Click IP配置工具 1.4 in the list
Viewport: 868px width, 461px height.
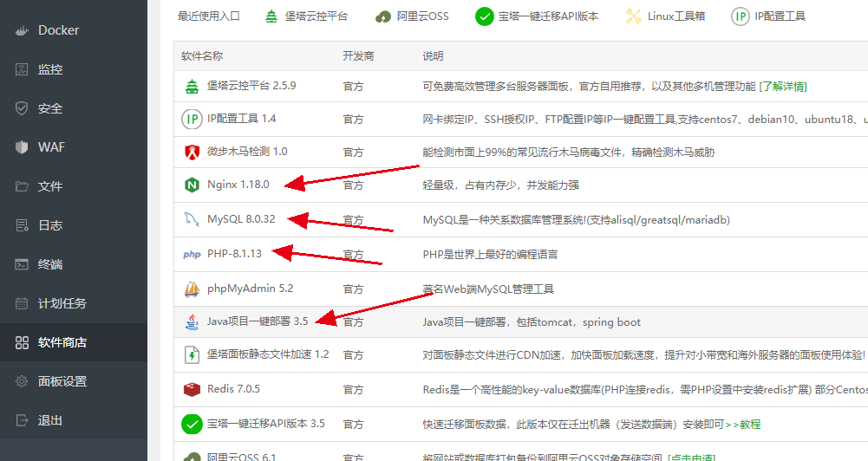coord(241,119)
